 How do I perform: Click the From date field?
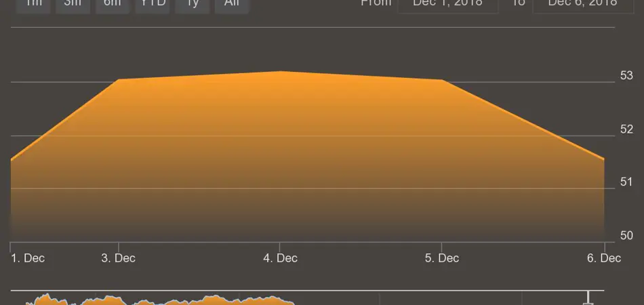pyautogui.click(x=447, y=4)
